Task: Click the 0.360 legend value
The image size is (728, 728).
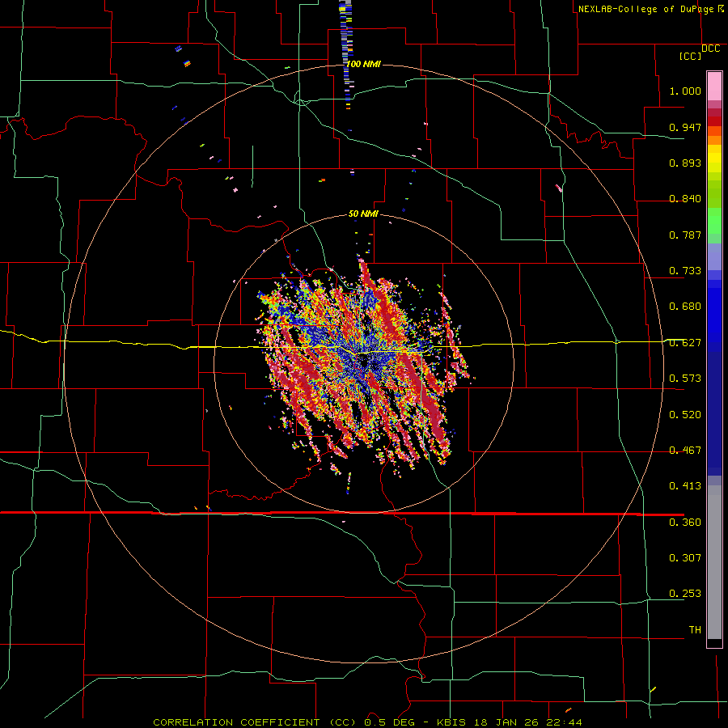Action: [x=685, y=523]
